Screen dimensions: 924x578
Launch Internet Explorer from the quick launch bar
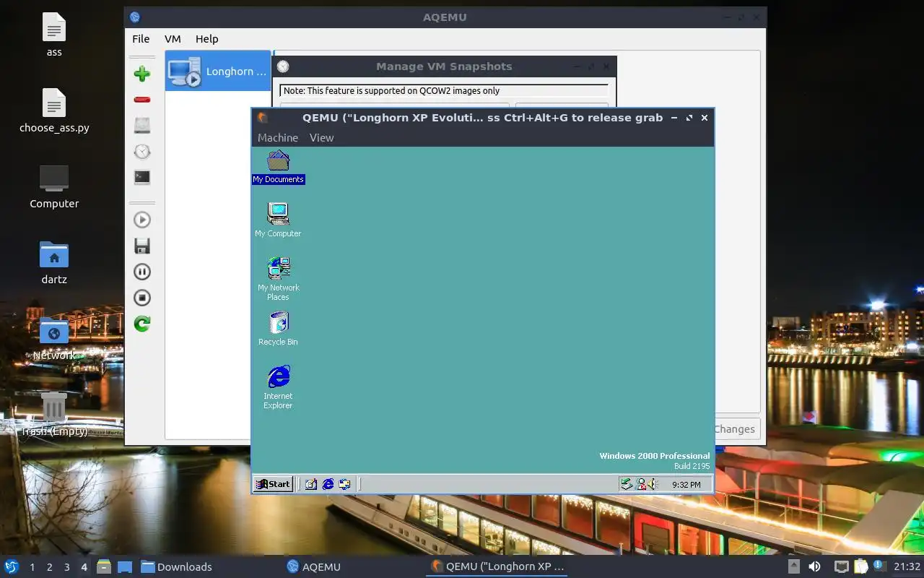click(x=328, y=484)
